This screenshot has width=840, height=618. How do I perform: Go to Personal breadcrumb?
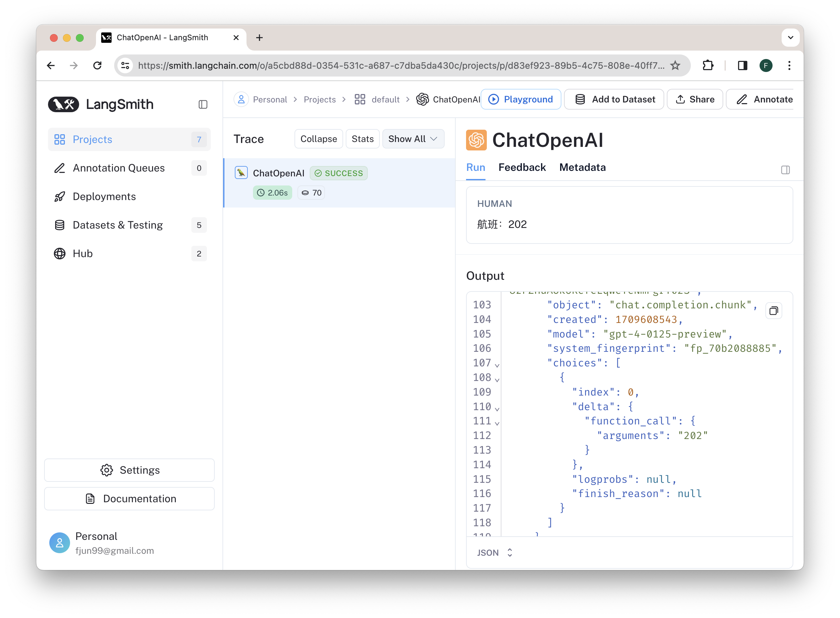(270, 99)
